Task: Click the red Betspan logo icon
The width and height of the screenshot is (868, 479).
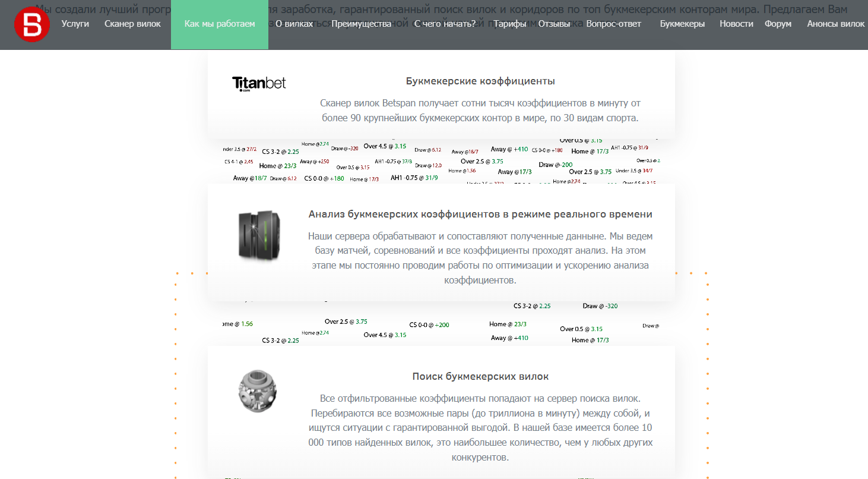Action: pyautogui.click(x=31, y=24)
